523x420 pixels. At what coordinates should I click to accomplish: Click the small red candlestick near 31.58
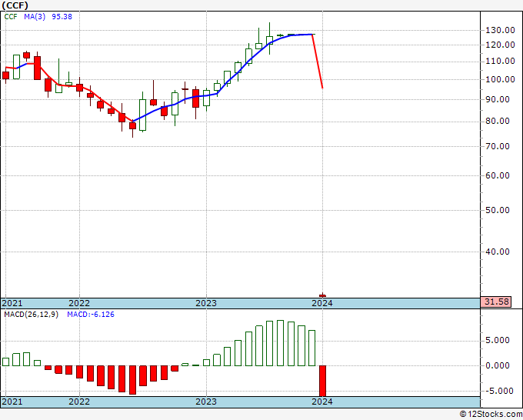pyautogui.click(x=322, y=295)
